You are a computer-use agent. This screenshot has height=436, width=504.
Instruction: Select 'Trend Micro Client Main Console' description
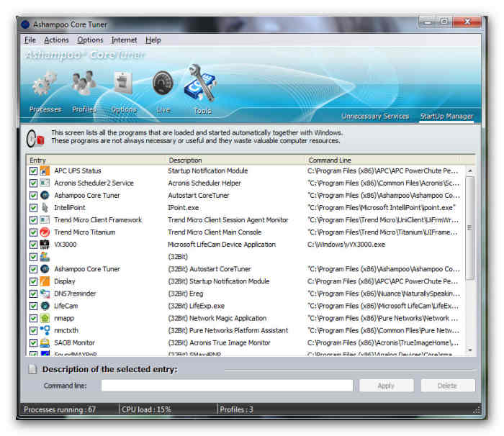[215, 232]
